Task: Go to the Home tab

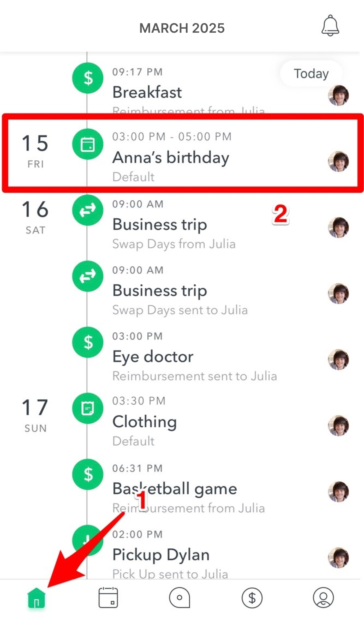Action: (x=36, y=598)
